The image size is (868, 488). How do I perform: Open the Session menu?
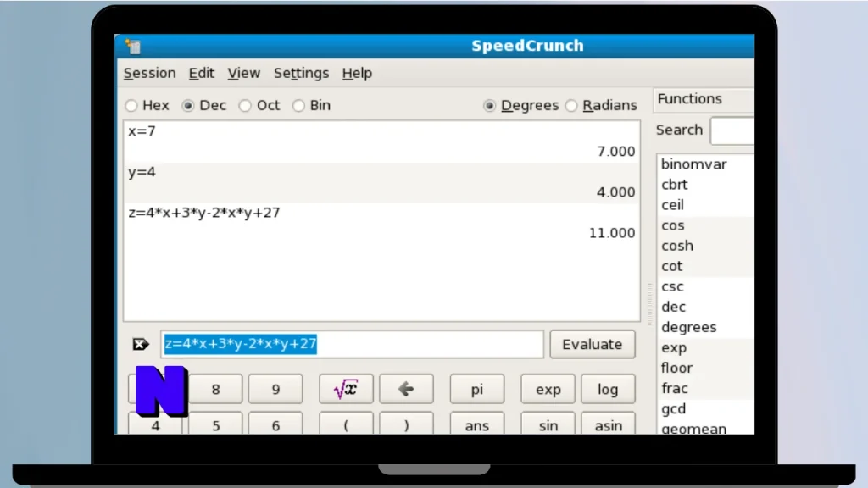149,73
